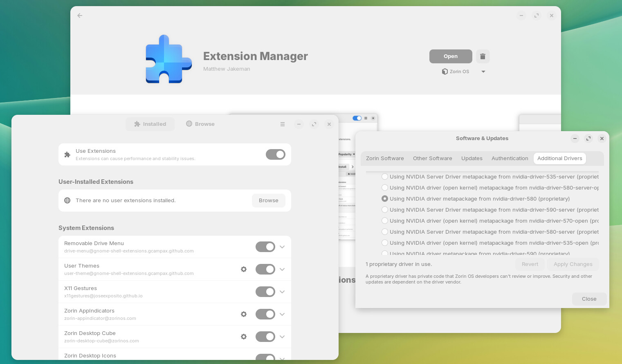Open the hamburger menu in Extension Manager
The height and width of the screenshot is (364, 622).
tap(283, 124)
